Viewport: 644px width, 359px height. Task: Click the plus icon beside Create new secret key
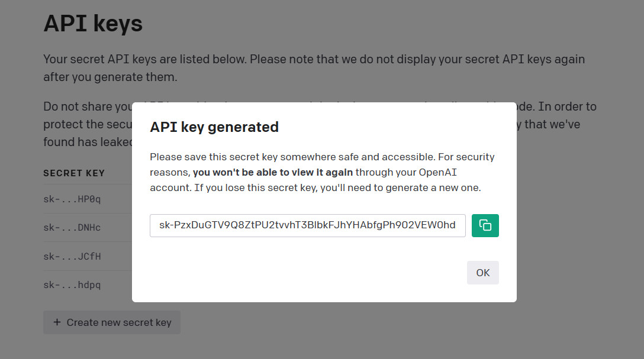tap(57, 322)
